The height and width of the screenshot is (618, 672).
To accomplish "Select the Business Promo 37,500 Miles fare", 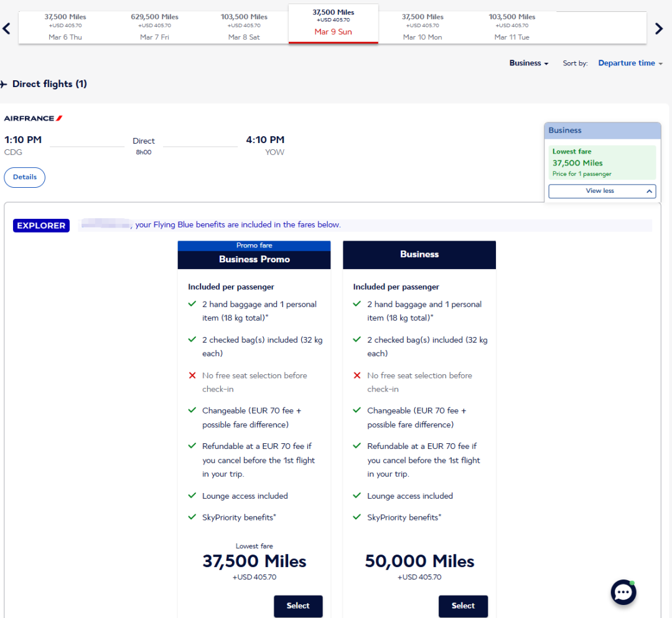I will pos(298,606).
